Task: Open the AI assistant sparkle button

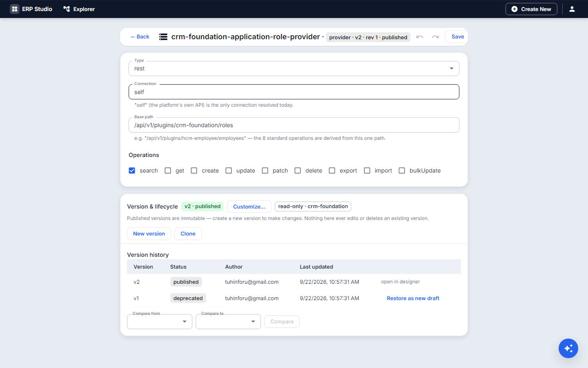Action: tap(568, 348)
